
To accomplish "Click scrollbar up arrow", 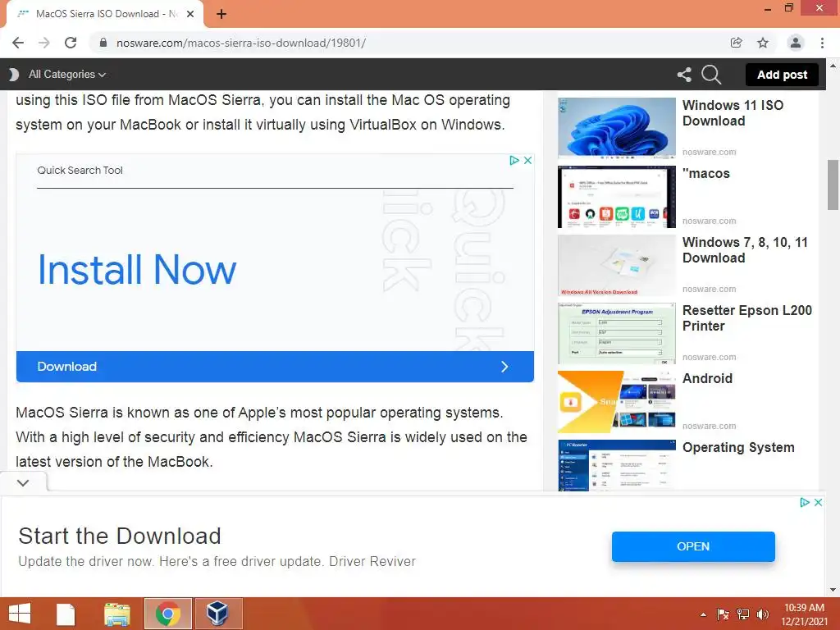I will 833,66.
